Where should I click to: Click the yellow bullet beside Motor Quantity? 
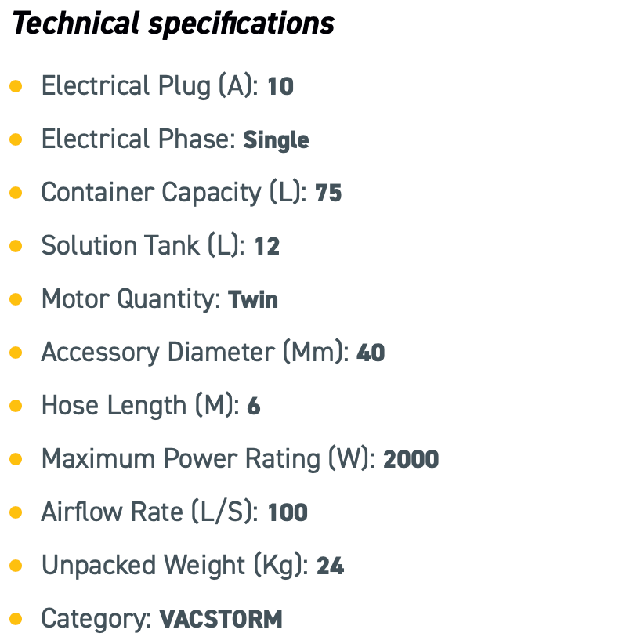click(x=16, y=299)
